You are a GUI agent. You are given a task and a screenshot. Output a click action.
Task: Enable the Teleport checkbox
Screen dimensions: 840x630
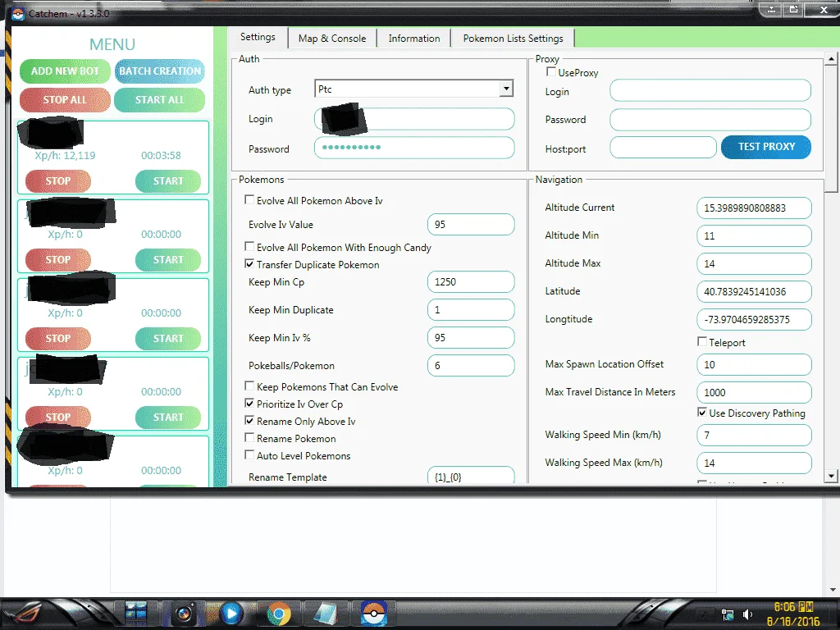point(702,341)
